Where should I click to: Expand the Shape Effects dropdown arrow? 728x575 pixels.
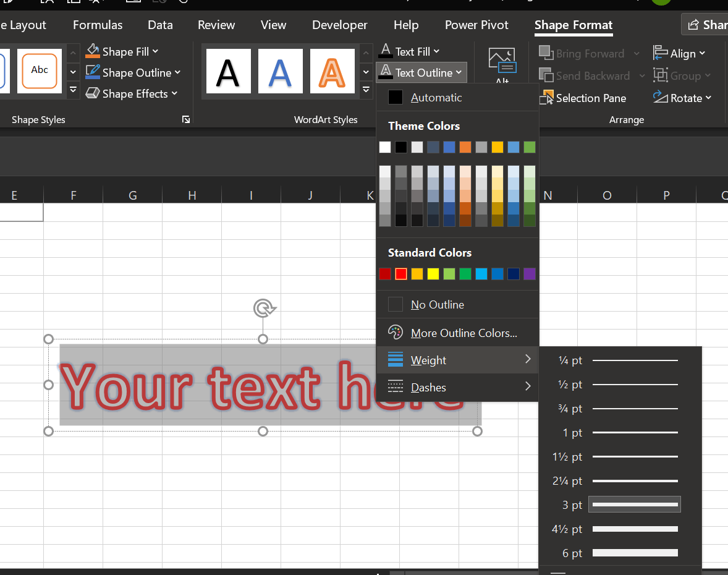174,93
